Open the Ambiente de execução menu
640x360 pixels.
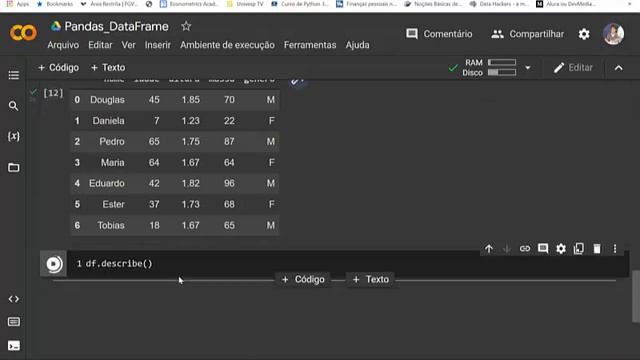click(x=227, y=45)
